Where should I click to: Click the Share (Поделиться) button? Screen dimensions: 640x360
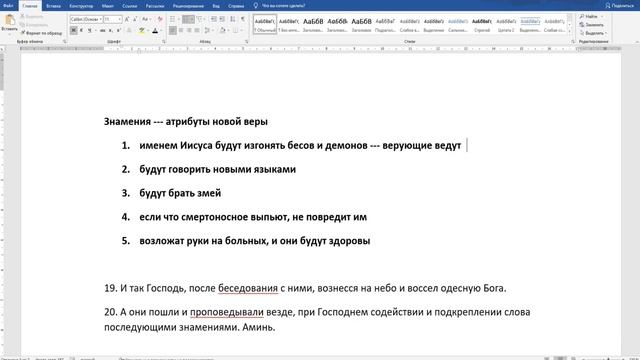[620, 6]
